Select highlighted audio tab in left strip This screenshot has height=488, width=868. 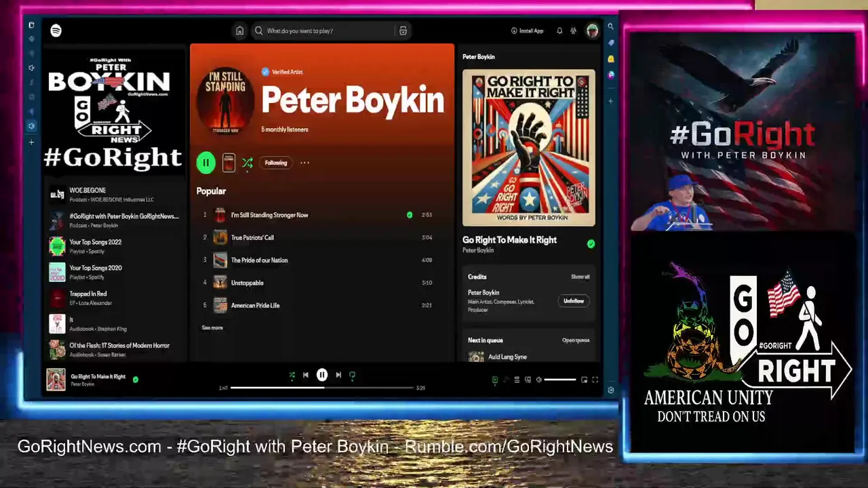31,126
